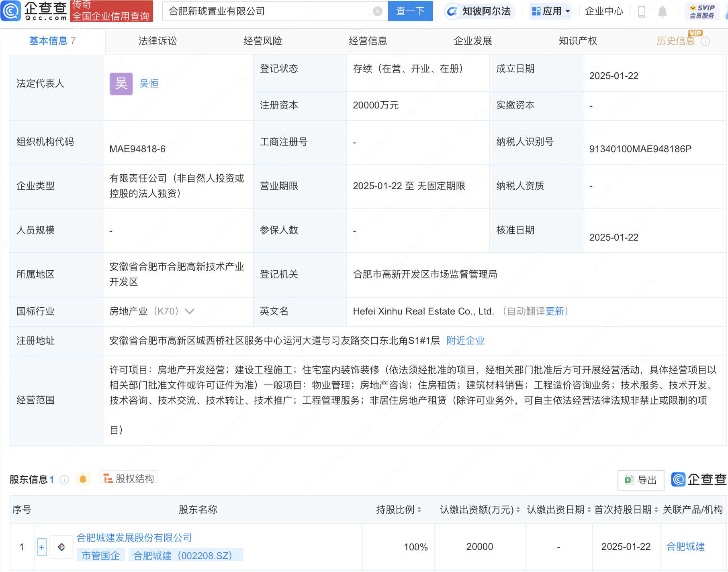Open notifications bell in header
This screenshot has width=728, height=572.
click(x=663, y=12)
